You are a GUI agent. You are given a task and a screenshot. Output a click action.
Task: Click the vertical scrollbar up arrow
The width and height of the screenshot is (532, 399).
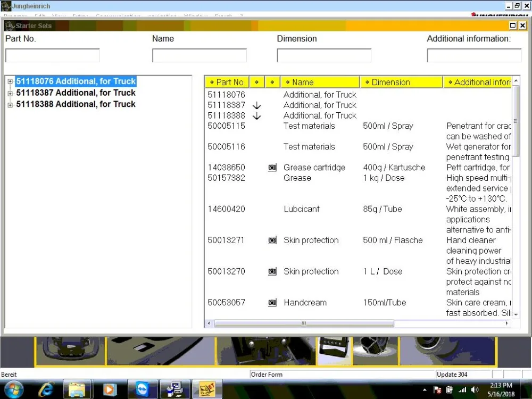pos(516,81)
